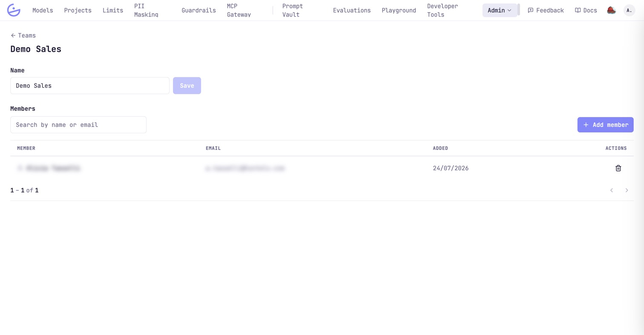This screenshot has width=644, height=335.
Task: Click the Added column header
Action: (440, 148)
